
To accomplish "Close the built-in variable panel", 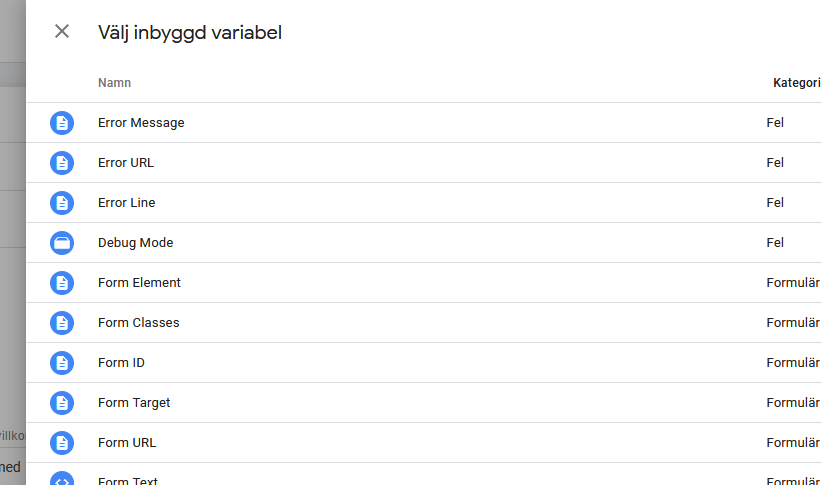I will click(x=62, y=31).
